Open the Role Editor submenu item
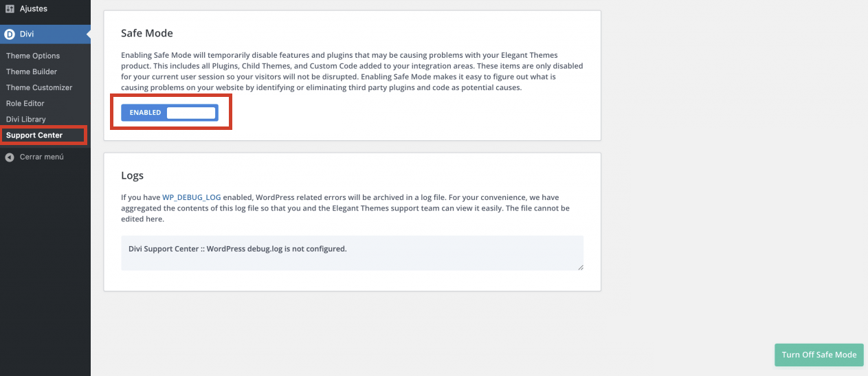Screen dimensions: 868x376 click(x=25, y=103)
